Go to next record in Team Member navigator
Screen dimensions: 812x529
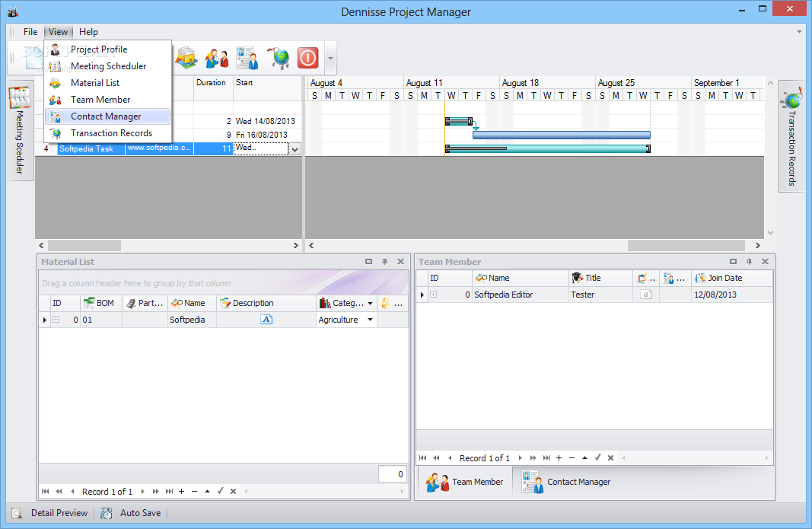click(521, 458)
